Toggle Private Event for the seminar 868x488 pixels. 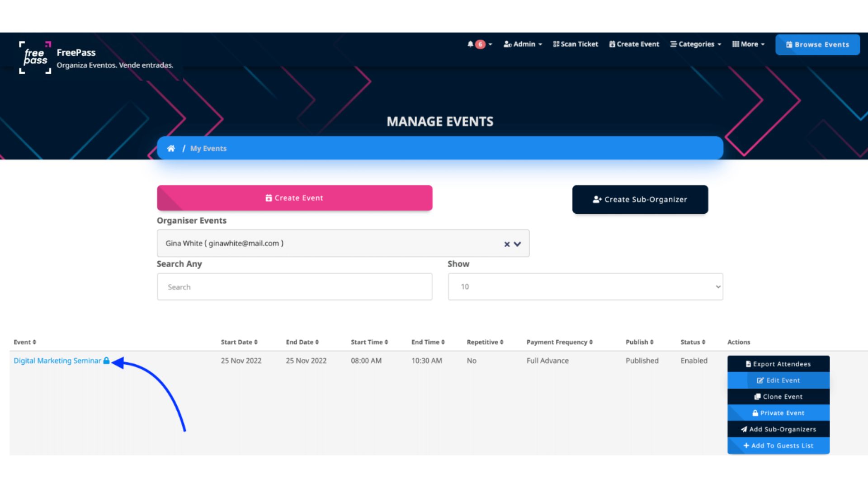(778, 413)
